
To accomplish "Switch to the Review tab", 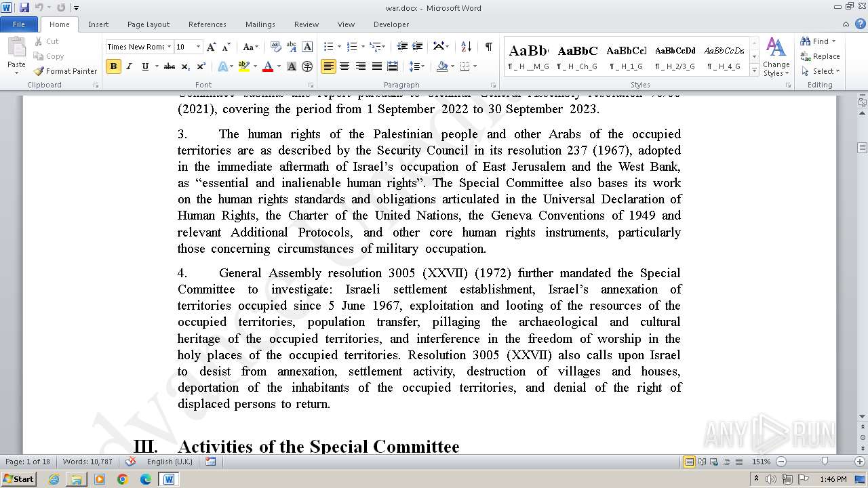I will (307, 24).
